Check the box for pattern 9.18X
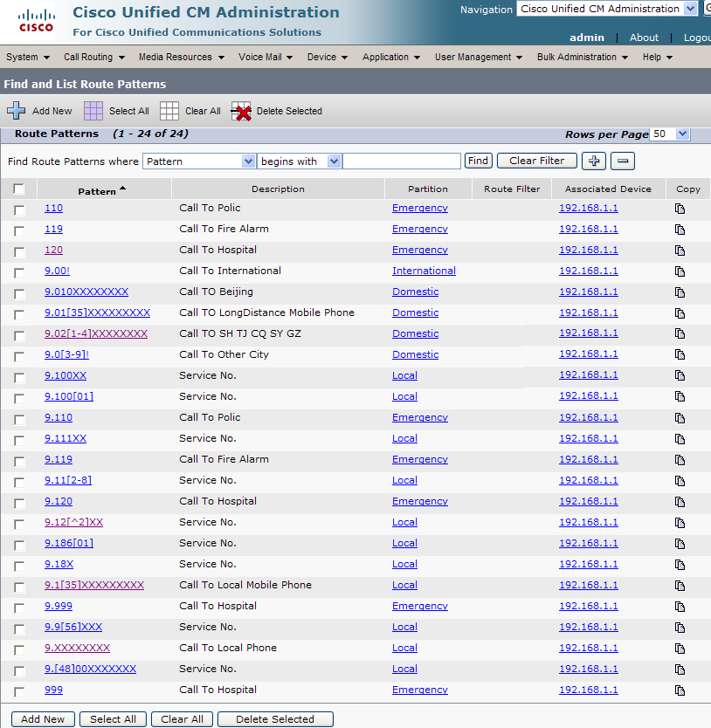 (x=19, y=566)
